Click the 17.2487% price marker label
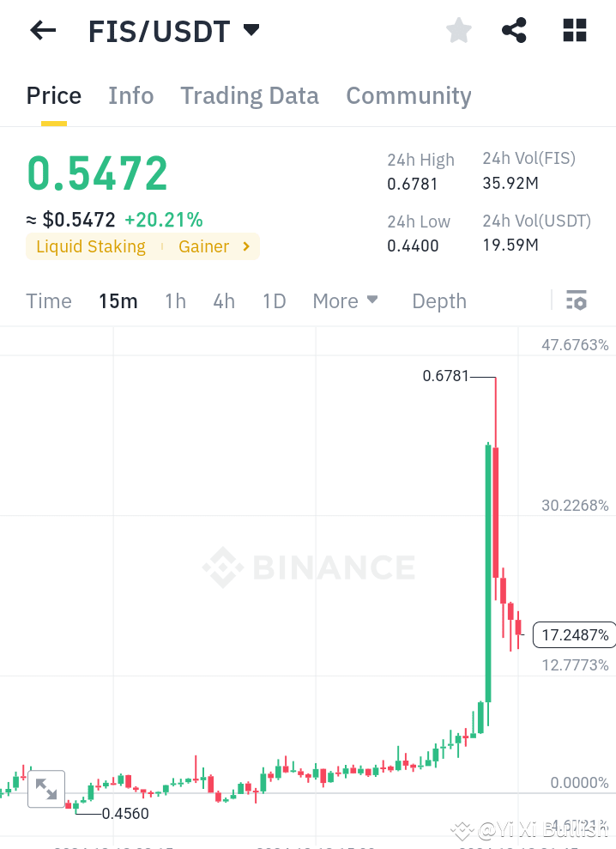 point(574,635)
